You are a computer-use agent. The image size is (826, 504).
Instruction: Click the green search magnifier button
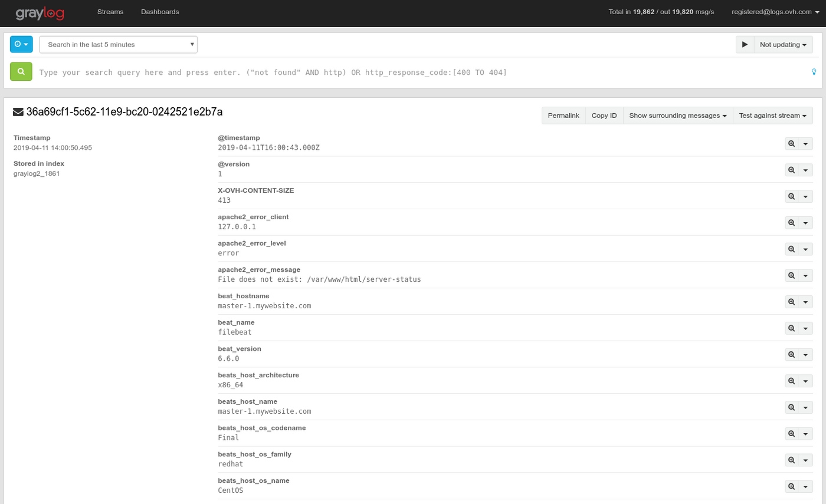click(21, 72)
